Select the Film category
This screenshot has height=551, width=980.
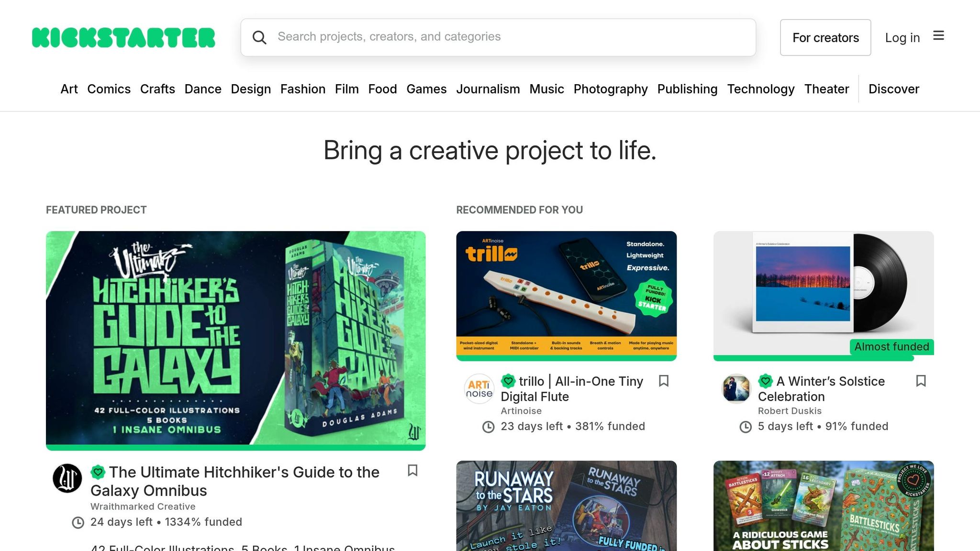click(347, 89)
